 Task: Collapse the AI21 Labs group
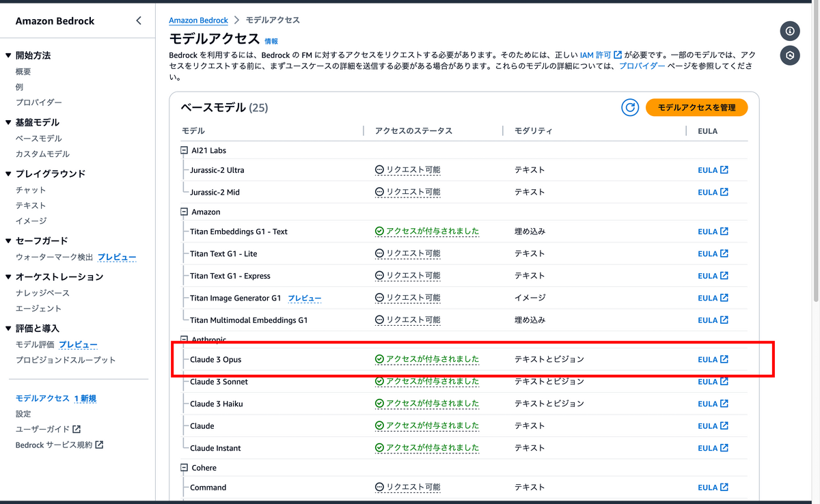tap(184, 150)
